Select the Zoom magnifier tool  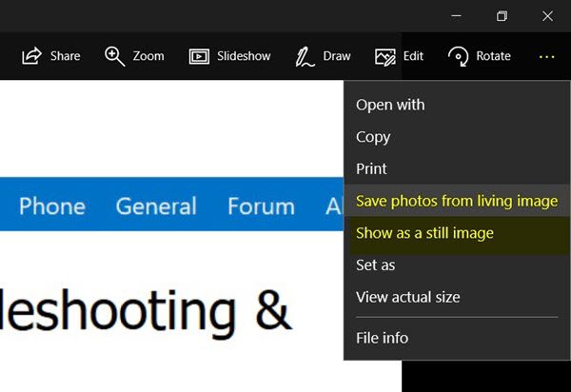tap(115, 56)
